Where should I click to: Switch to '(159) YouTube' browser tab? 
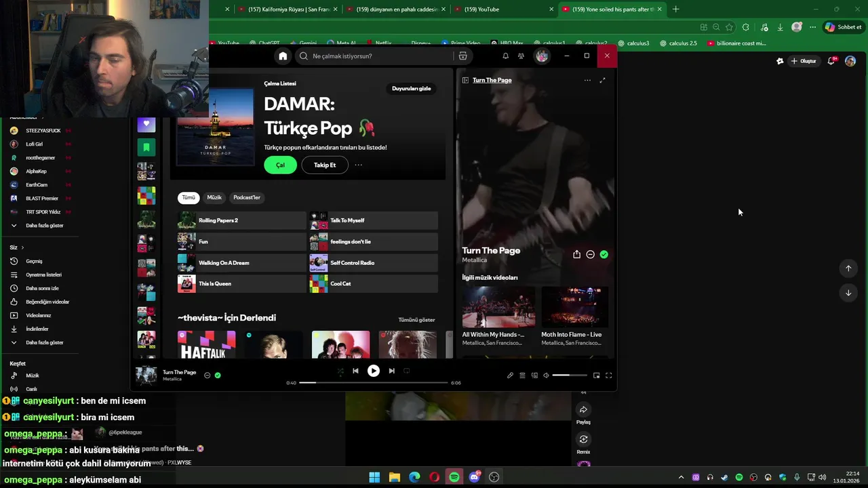pos(504,9)
